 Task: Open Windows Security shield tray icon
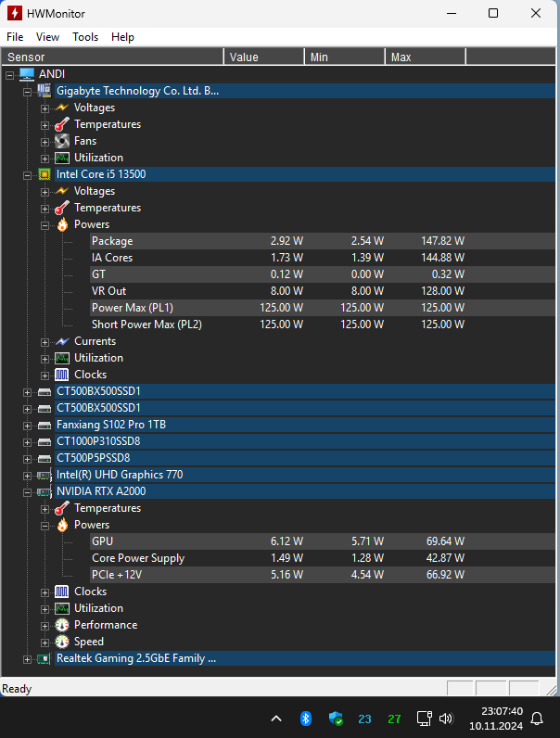point(336,719)
